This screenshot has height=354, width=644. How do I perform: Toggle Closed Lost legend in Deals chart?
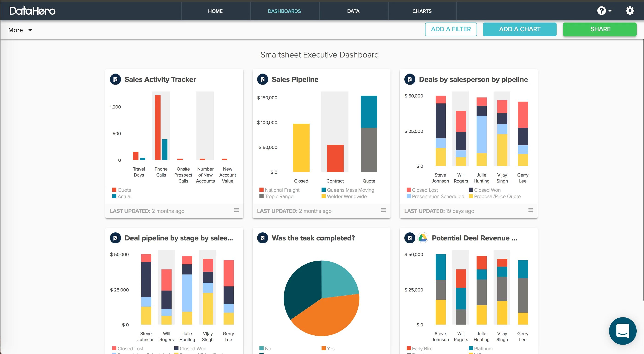(425, 190)
